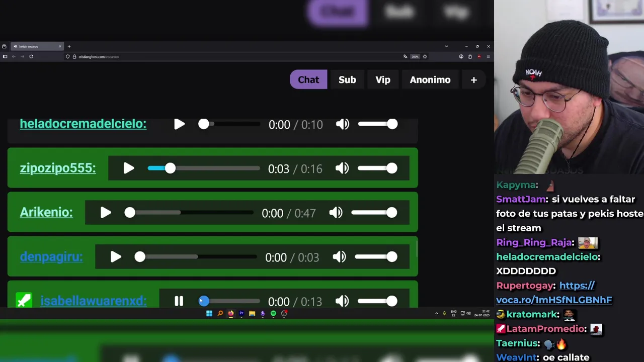The image size is (644, 362).
Task: Open denpagiru username link
Action: click(51, 256)
